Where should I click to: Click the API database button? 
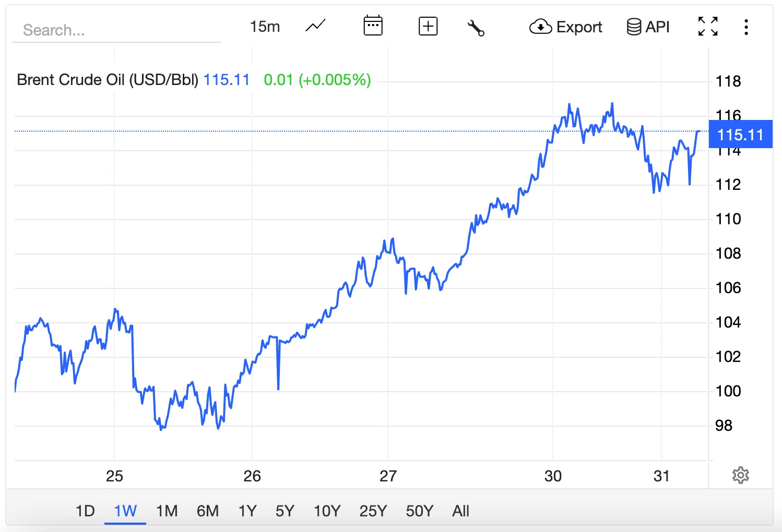click(x=648, y=27)
